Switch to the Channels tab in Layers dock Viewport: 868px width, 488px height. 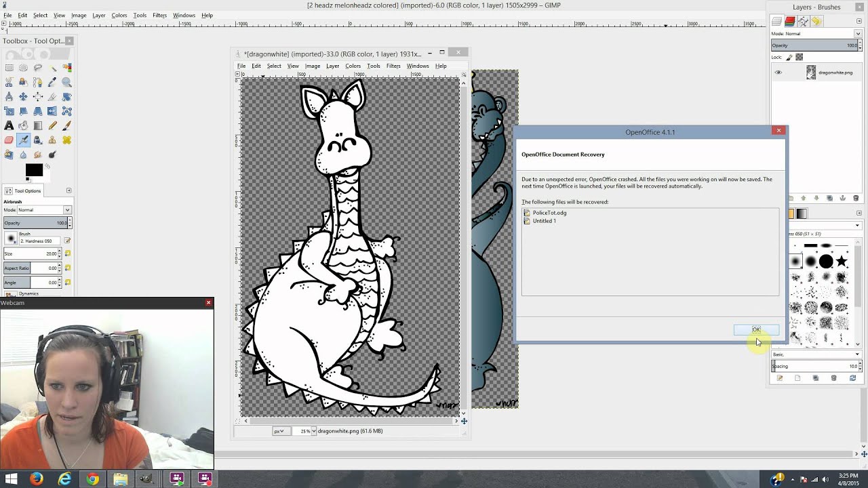tap(790, 22)
